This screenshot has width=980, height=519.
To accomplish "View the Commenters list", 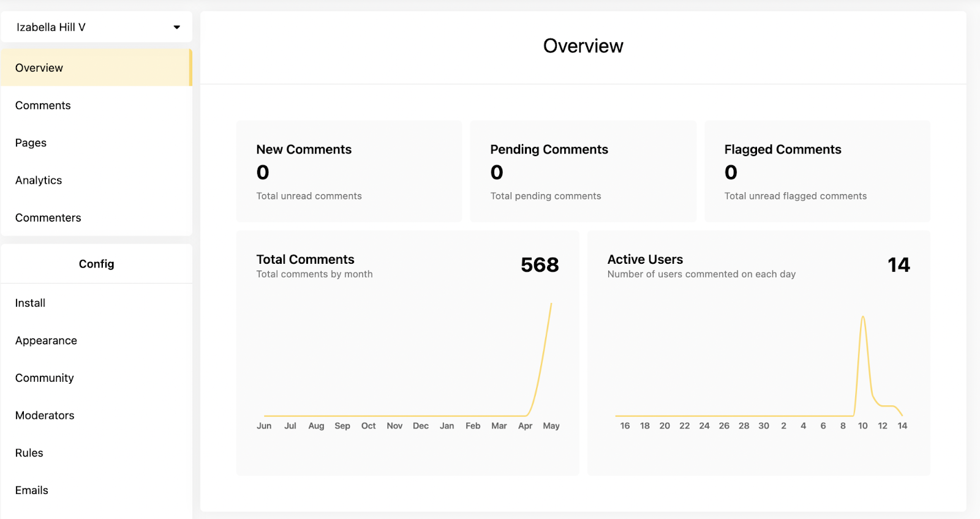I will coord(97,217).
